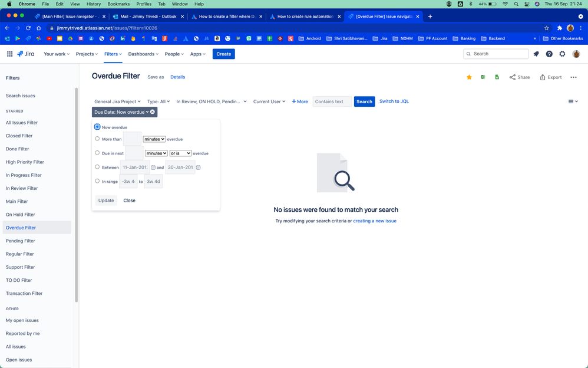Select the Between date range option
Viewport: 588px width, 368px height.
97,166
